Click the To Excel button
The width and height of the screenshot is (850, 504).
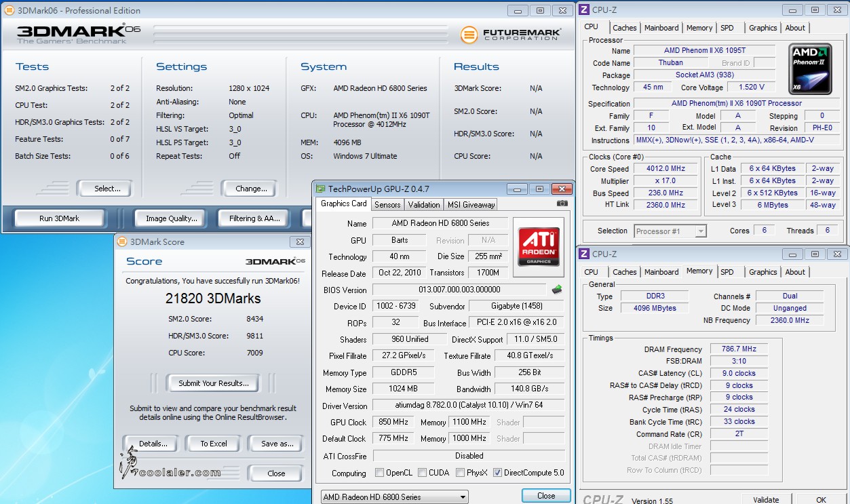click(x=213, y=444)
